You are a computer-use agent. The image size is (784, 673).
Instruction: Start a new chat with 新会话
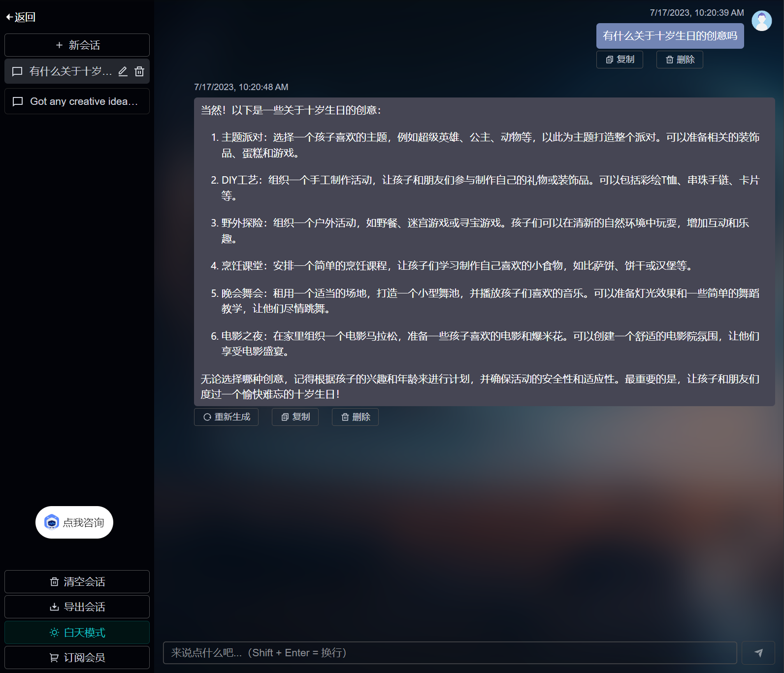click(x=77, y=45)
